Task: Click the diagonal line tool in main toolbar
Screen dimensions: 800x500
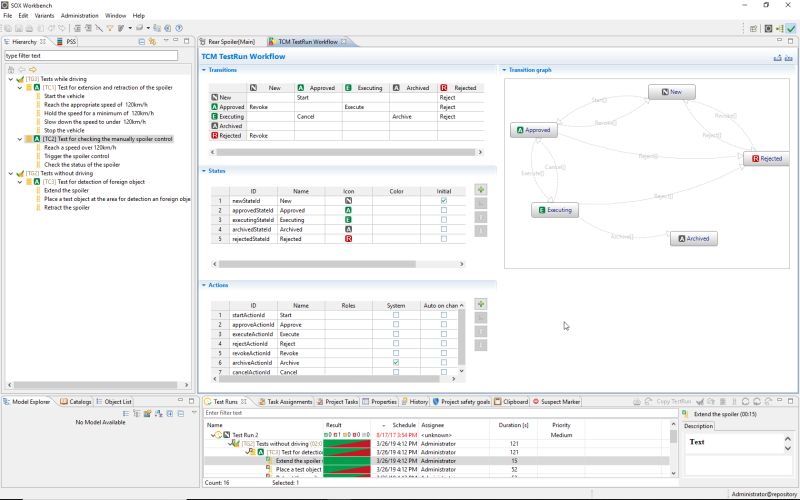Action: (99, 29)
